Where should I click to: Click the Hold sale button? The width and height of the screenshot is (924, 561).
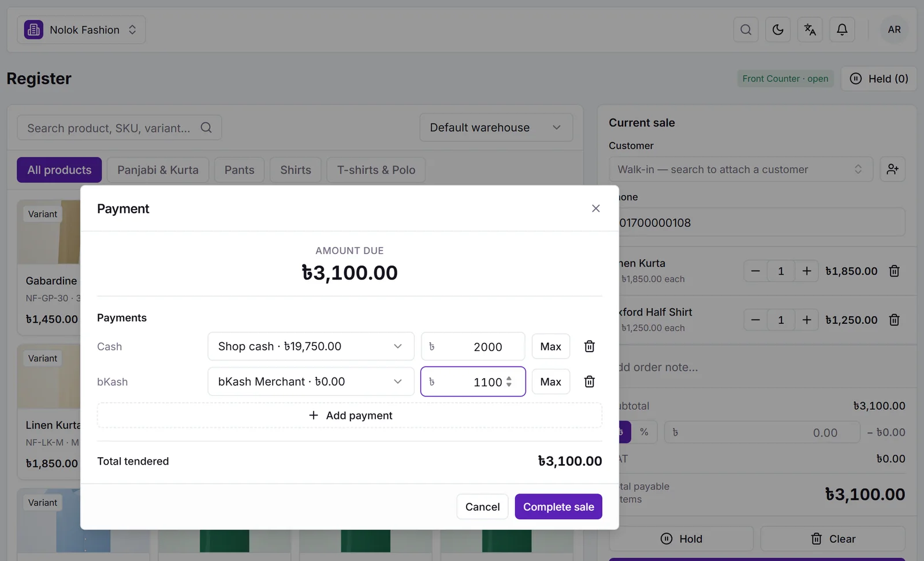coord(681,538)
